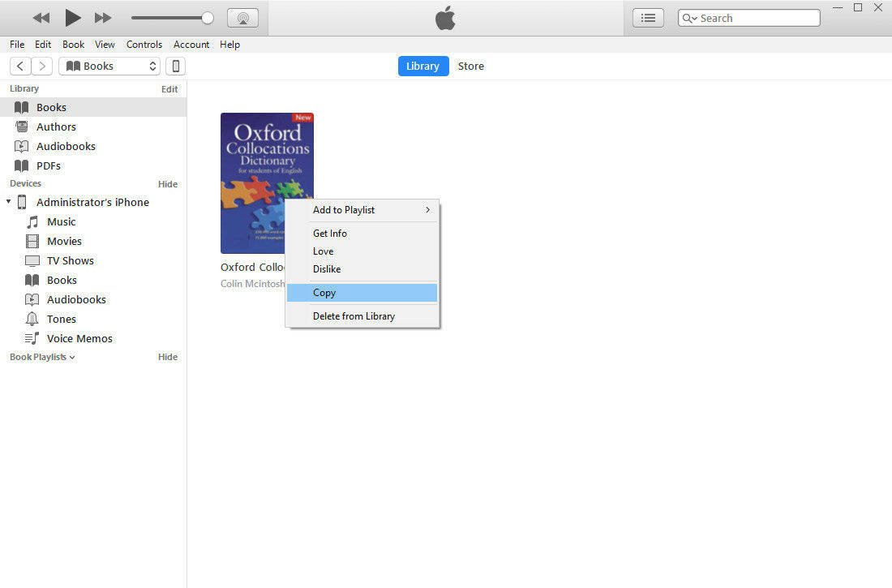892x588 pixels.
Task: Open the Account menu
Action: tap(191, 45)
